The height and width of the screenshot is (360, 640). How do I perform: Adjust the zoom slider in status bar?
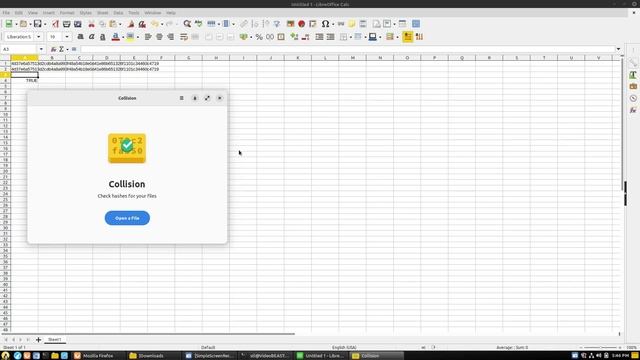[600, 347]
